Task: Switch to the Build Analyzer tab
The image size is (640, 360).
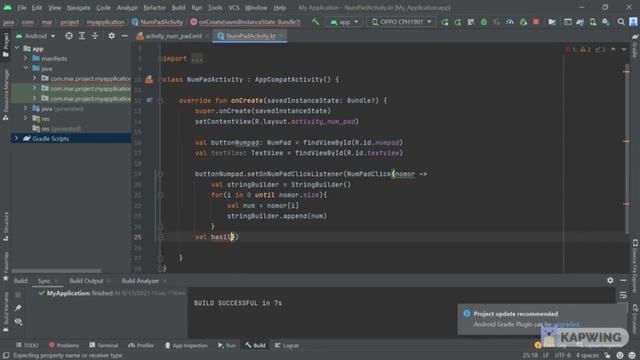Action: [x=140, y=281]
